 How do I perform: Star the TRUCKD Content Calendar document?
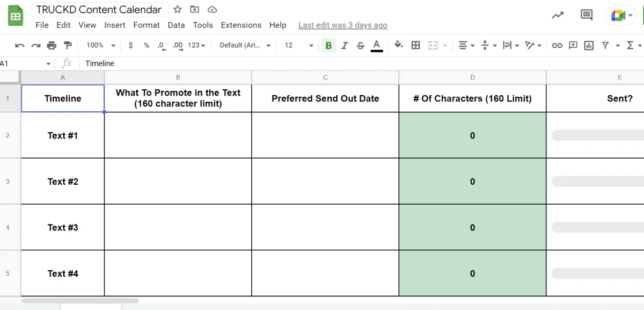pyautogui.click(x=178, y=9)
